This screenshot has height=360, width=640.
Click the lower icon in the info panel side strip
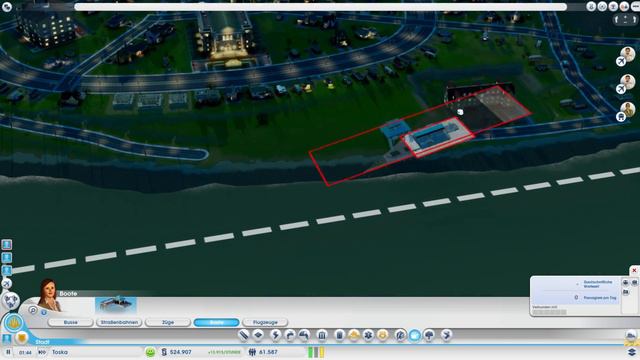click(625, 292)
